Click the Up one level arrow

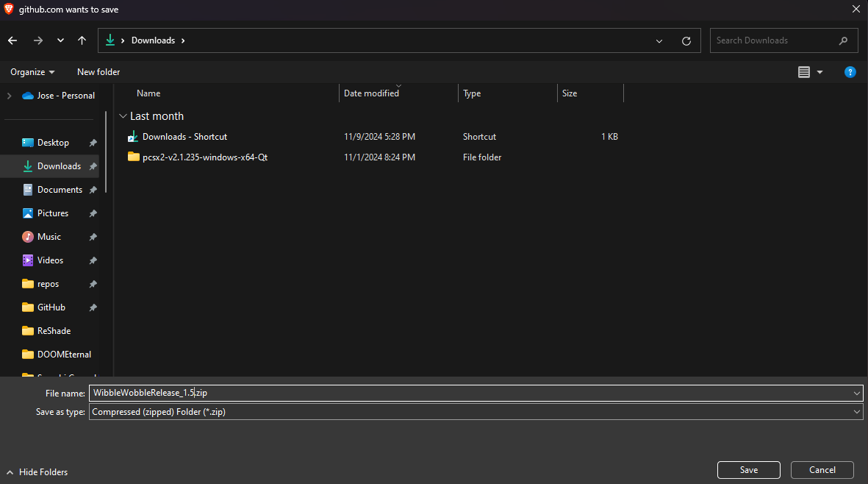pos(82,40)
